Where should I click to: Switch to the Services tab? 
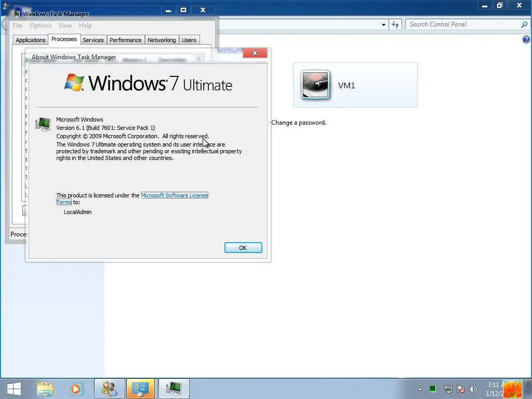click(x=93, y=40)
